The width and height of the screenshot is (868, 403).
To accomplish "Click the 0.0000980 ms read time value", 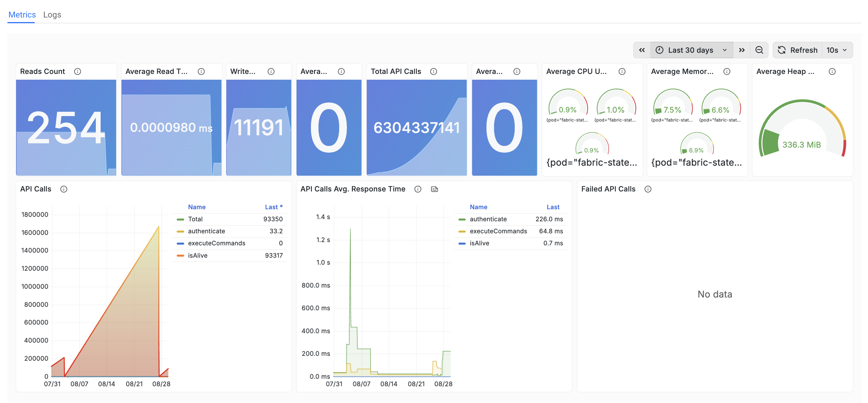I will click(x=171, y=128).
